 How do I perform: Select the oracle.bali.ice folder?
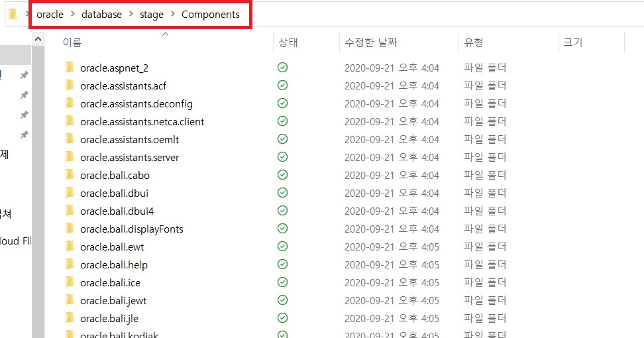[x=110, y=282]
